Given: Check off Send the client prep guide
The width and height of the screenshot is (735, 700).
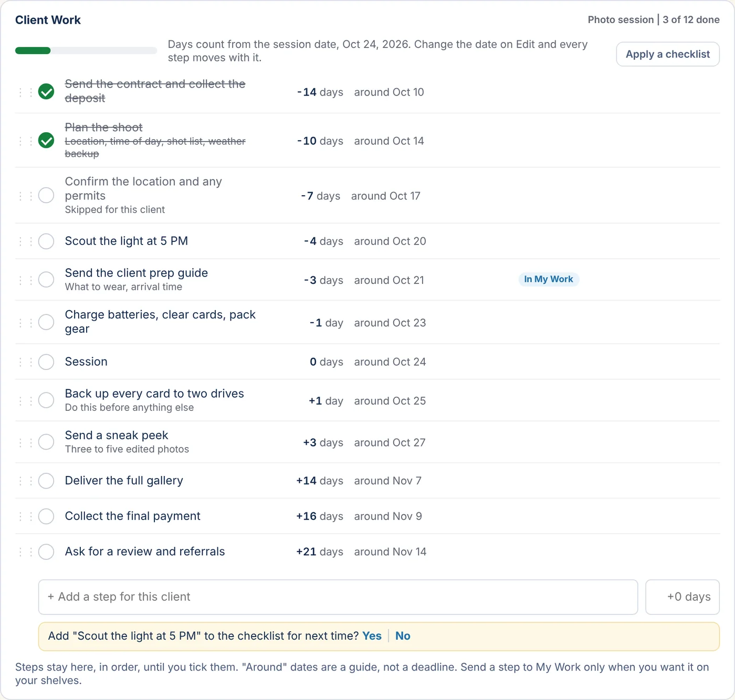Looking at the screenshot, I should pos(46,280).
